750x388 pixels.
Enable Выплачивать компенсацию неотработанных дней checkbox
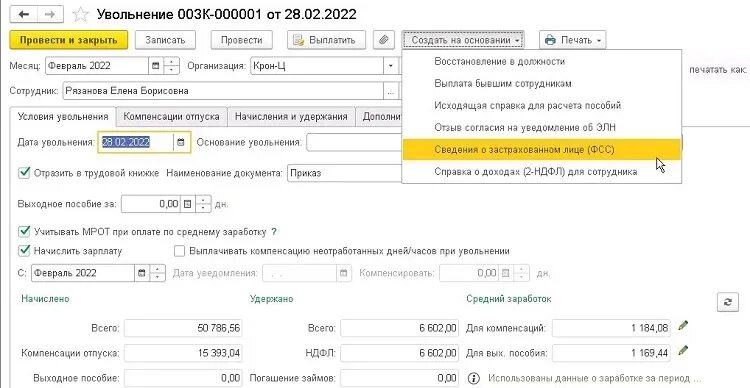[179, 251]
